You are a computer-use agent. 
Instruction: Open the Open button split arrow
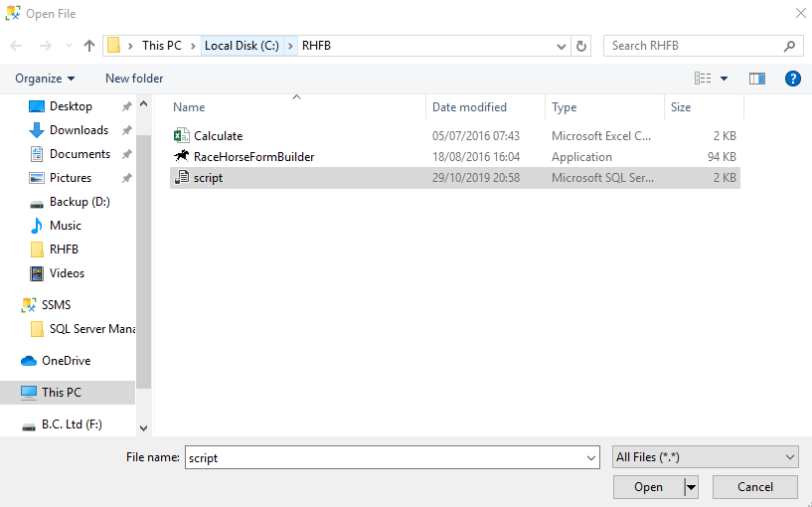(x=691, y=487)
